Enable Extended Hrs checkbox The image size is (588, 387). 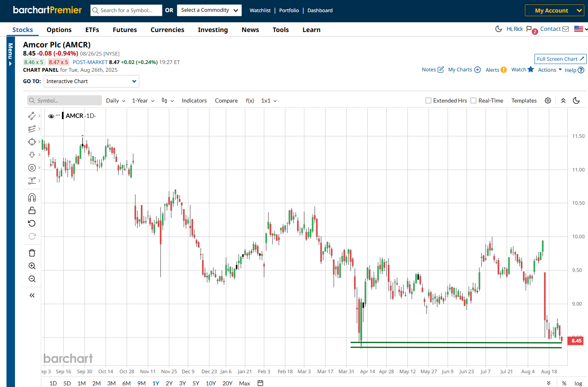(x=428, y=100)
